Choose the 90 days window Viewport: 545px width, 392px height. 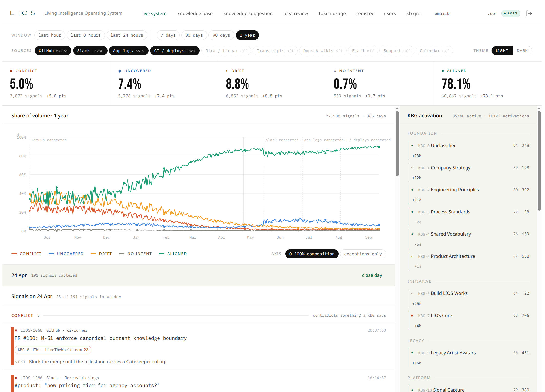click(221, 35)
